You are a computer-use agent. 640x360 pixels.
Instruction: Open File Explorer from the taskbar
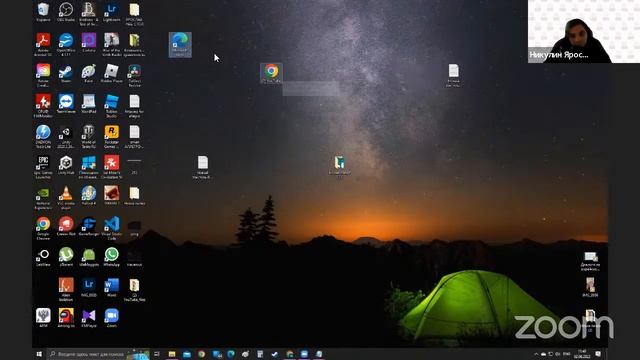coord(172,354)
